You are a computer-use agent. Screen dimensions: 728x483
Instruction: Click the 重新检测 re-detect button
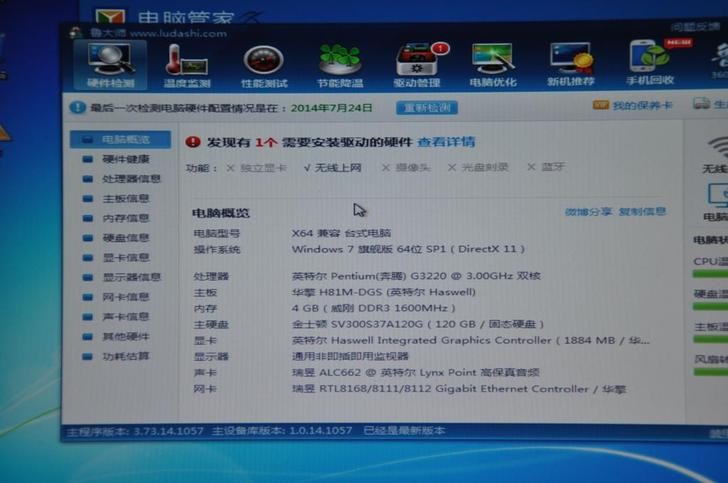427,108
